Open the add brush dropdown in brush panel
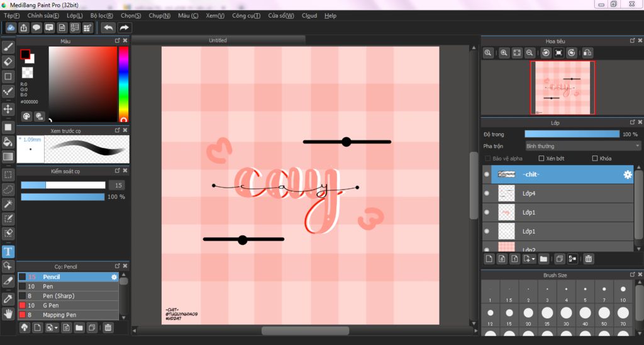 [x=56, y=328]
